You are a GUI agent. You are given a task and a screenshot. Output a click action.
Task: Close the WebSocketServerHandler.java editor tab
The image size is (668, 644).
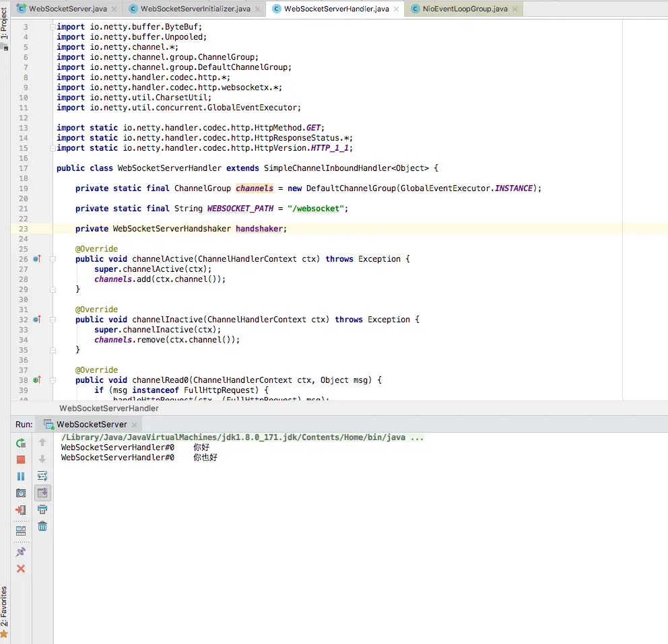coord(397,9)
